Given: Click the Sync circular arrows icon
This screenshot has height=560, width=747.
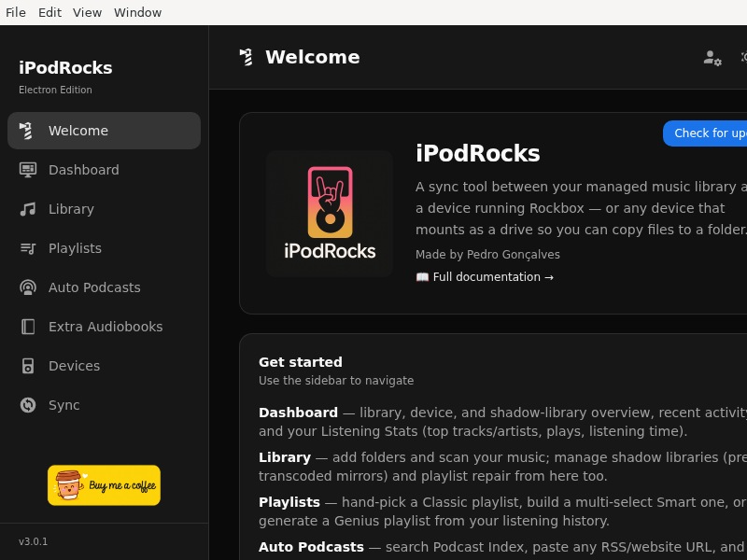Looking at the screenshot, I should click(x=28, y=405).
